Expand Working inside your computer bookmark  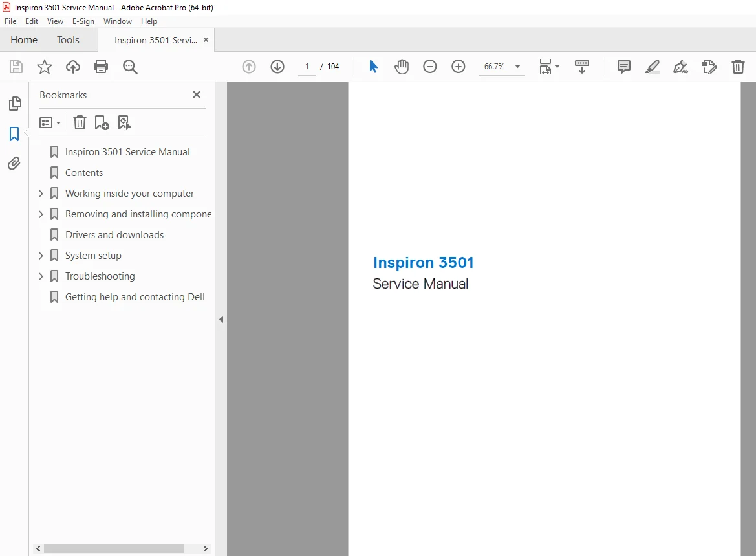click(41, 194)
